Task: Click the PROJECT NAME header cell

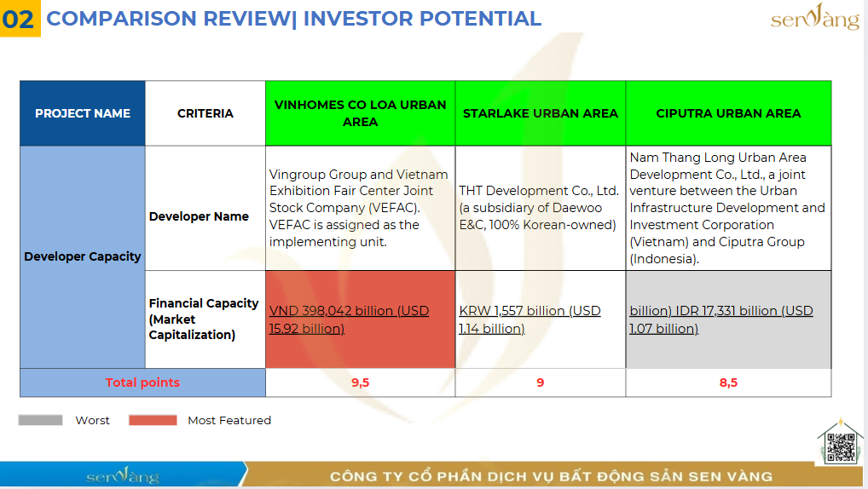Action: click(x=83, y=113)
